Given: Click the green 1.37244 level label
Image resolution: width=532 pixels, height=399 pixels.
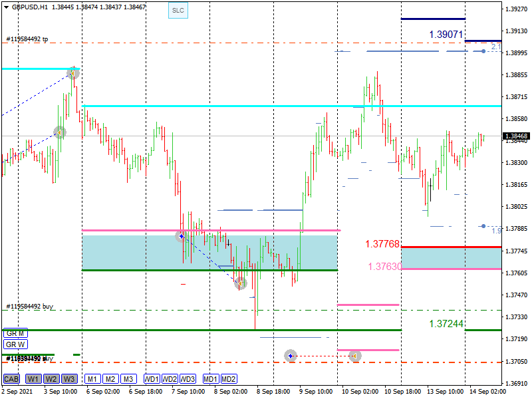Looking at the screenshot, I should click(x=446, y=323).
